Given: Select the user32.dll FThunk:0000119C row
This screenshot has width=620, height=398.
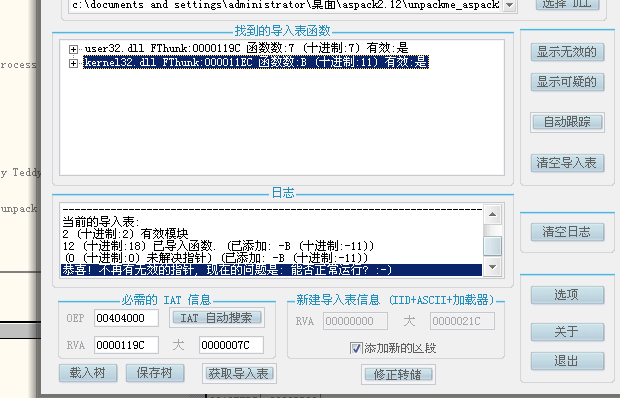Looking at the screenshot, I should click(246, 48).
